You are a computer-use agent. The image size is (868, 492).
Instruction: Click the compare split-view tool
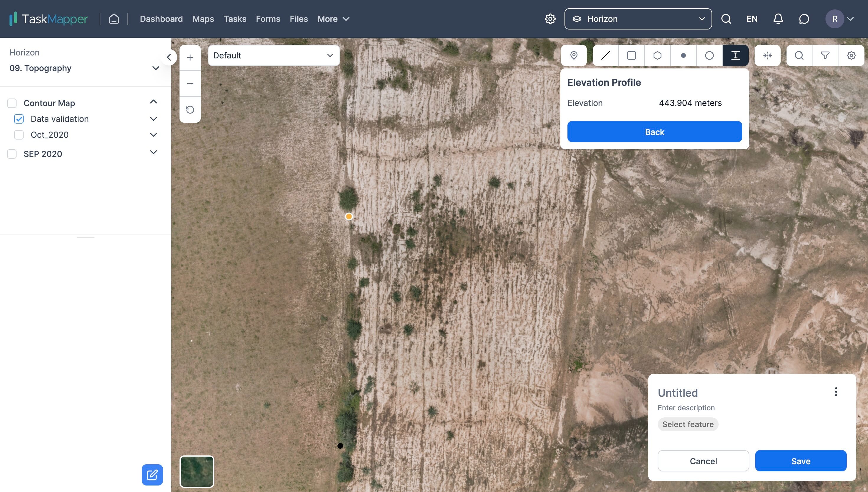(768, 55)
